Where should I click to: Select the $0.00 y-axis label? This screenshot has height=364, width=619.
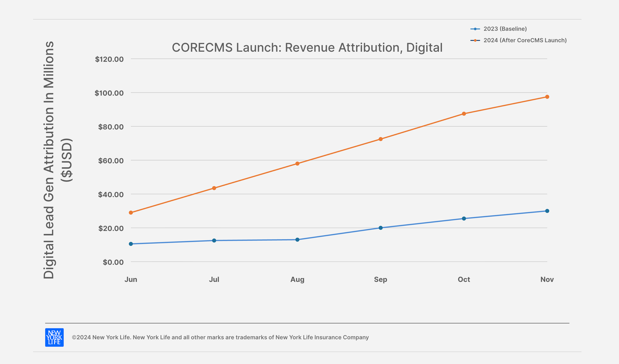[x=113, y=262]
